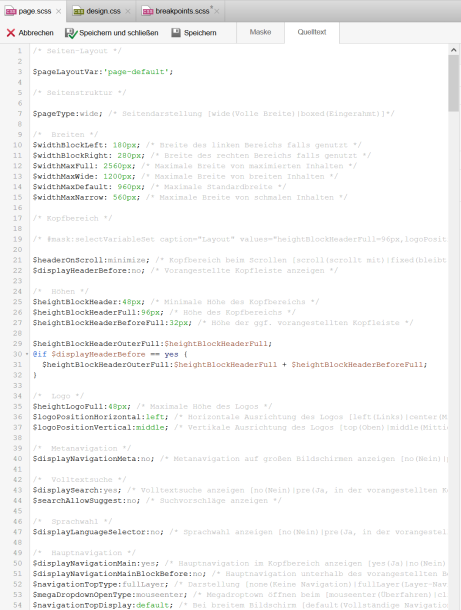Viewport: 461px width, 610px height.
Task: Click the 'page-default' string value
Action: pyautogui.click(x=136, y=72)
